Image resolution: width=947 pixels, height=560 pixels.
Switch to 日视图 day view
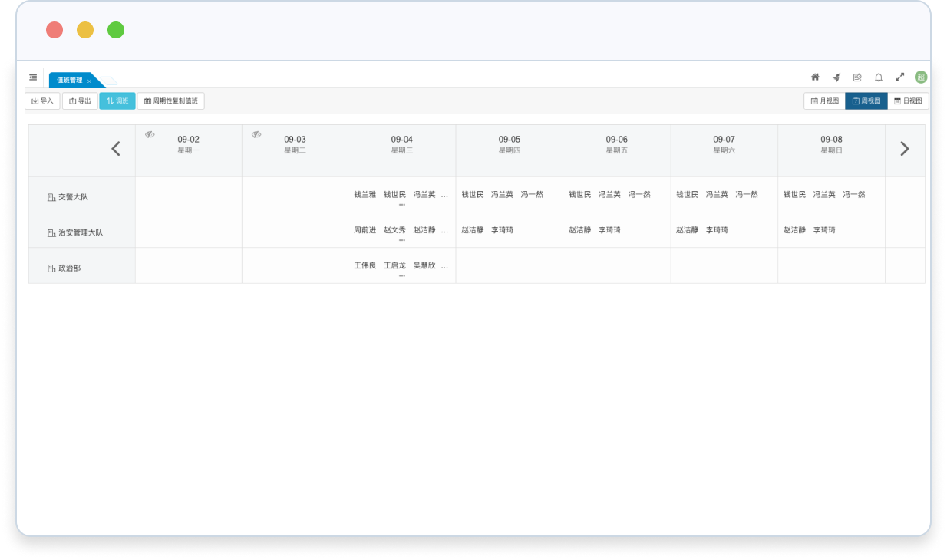click(908, 101)
